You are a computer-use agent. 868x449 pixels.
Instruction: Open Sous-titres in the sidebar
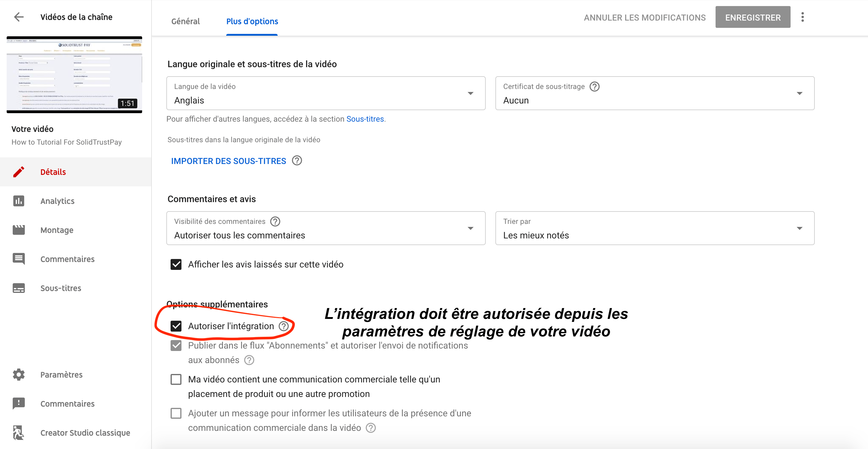(76, 288)
